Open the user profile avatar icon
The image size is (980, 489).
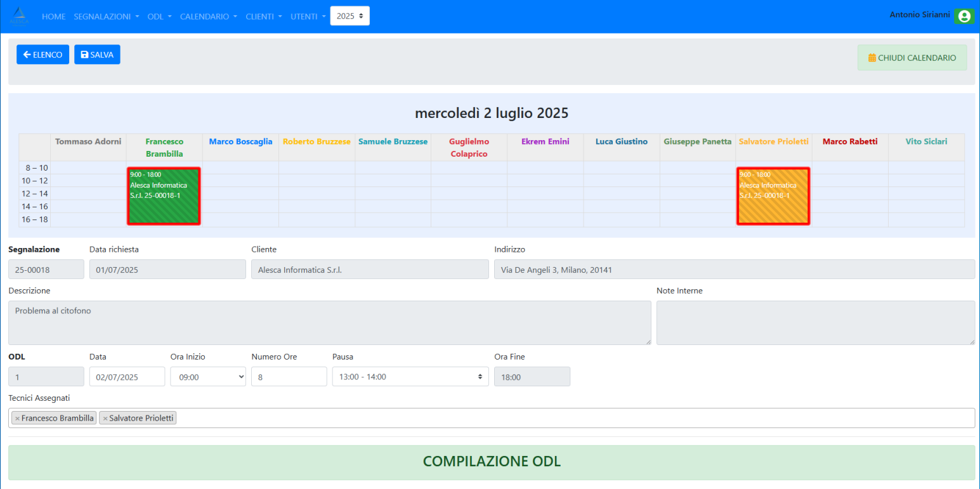point(964,16)
